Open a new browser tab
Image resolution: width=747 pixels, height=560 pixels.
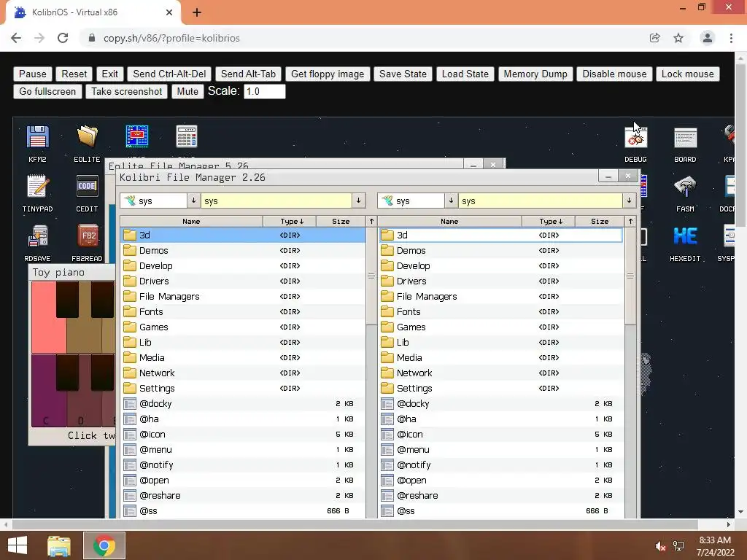point(197,12)
